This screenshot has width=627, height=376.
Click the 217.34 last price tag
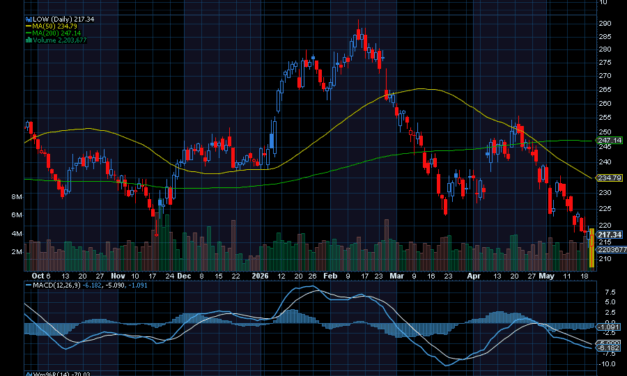tap(609, 235)
